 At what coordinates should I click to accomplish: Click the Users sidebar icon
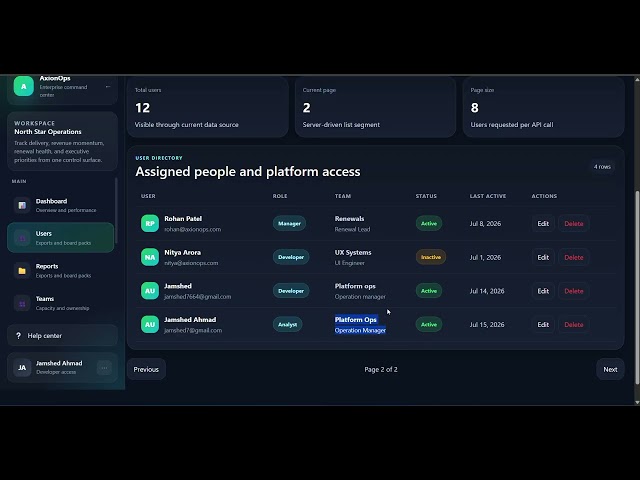coord(22,238)
